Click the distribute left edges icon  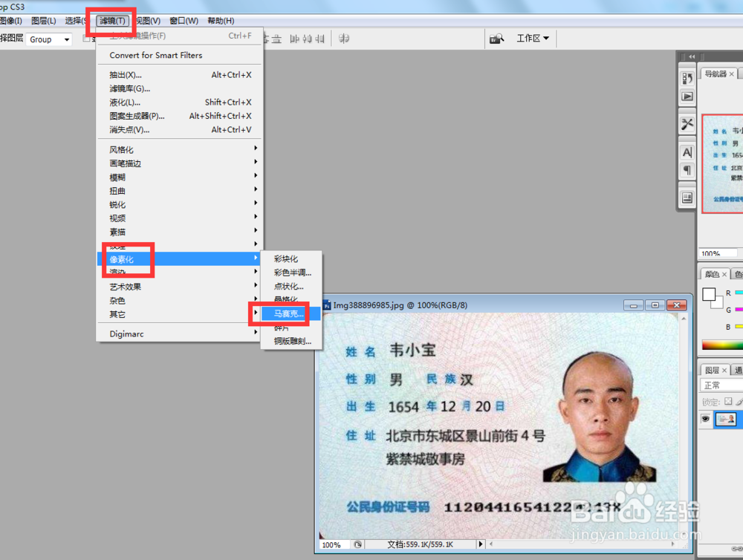click(295, 39)
